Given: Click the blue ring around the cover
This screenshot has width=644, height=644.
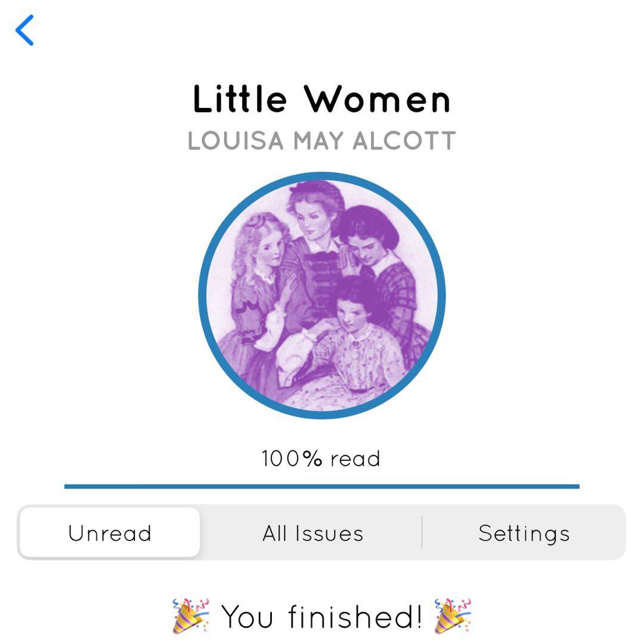Looking at the screenshot, I should (322, 175).
